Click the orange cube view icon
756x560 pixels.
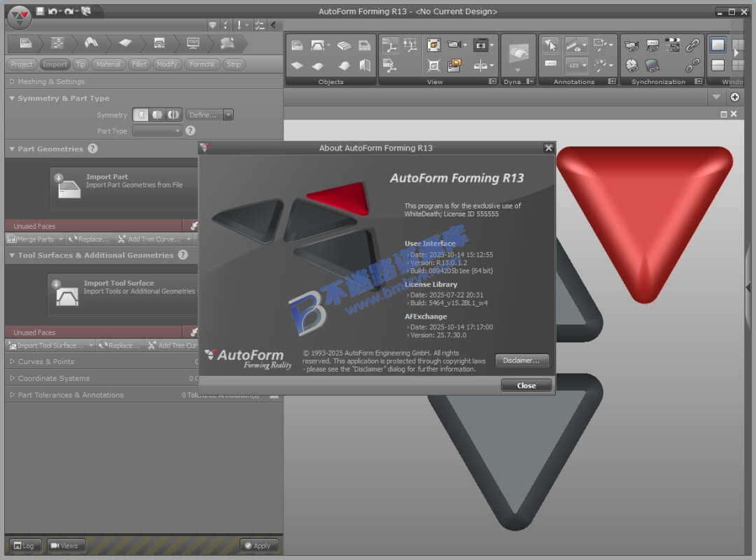tap(433, 45)
